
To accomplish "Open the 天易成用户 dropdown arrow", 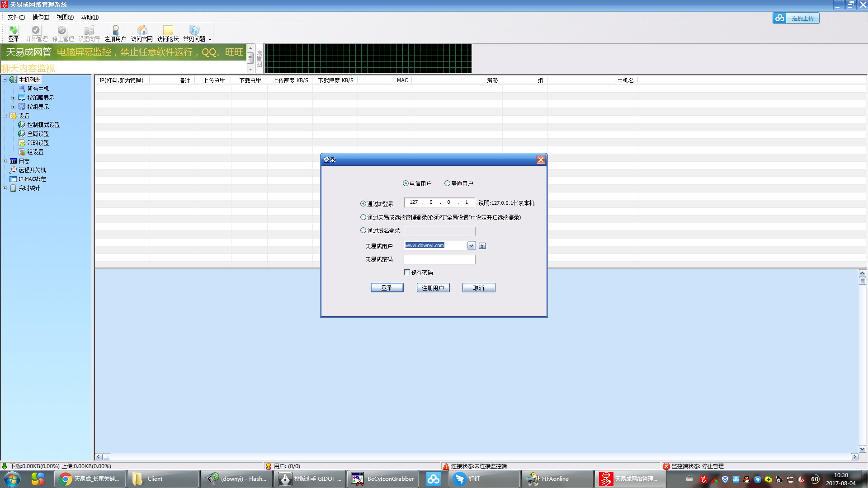I will point(471,246).
